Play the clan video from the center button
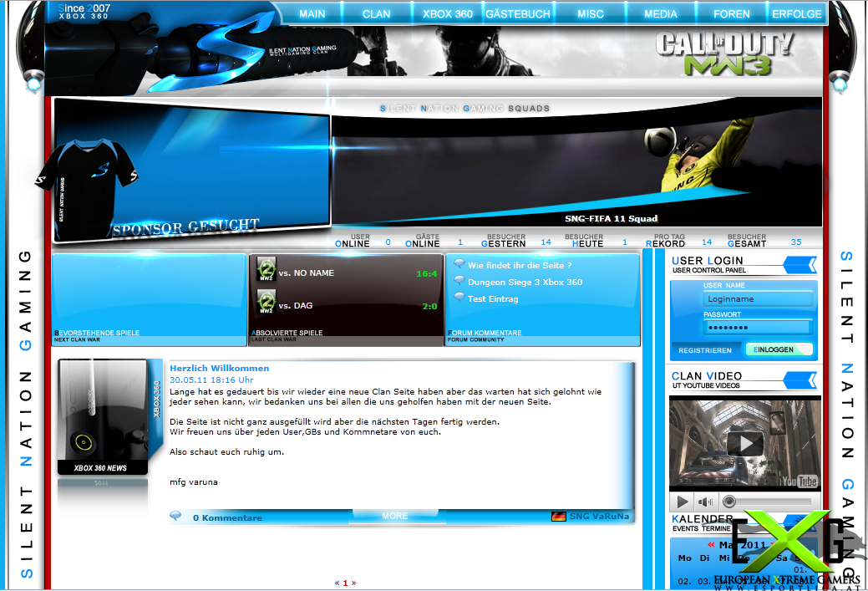 pyautogui.click(x=745, y=444)
